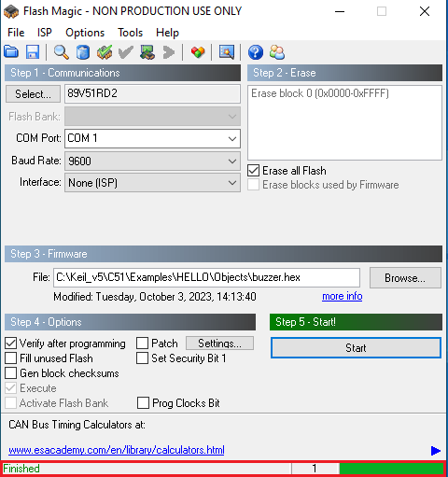Image resolution: width=448 pixels, height=477 pixels.
Task: Click the colored cubes toolbar icon
Action: pos(198,52)
